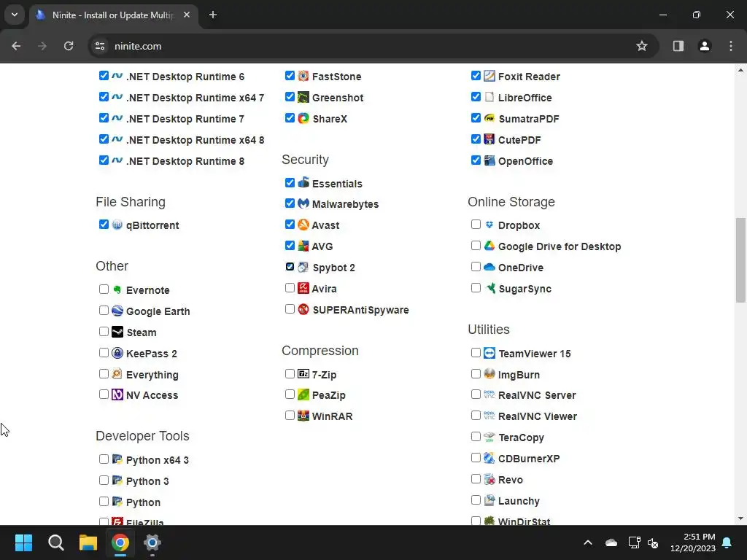
Task: Click the OpenOffice label
Action: [525, 161]
